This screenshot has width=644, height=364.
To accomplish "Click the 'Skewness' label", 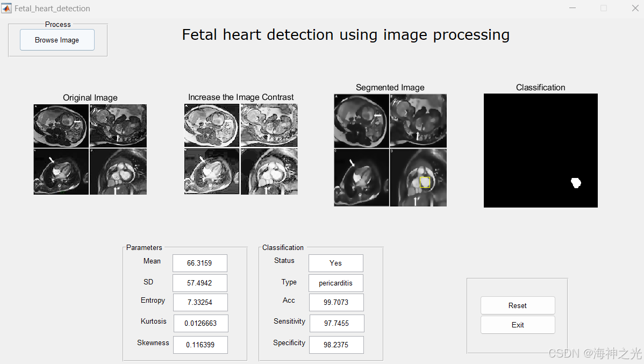I will coord(153,342).
